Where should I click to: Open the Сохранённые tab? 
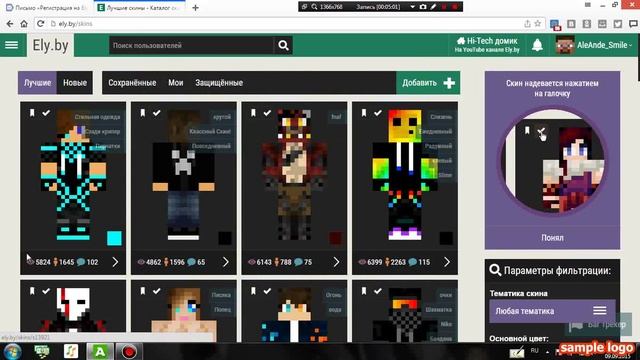pyautogui.click(x=132, y=83)
